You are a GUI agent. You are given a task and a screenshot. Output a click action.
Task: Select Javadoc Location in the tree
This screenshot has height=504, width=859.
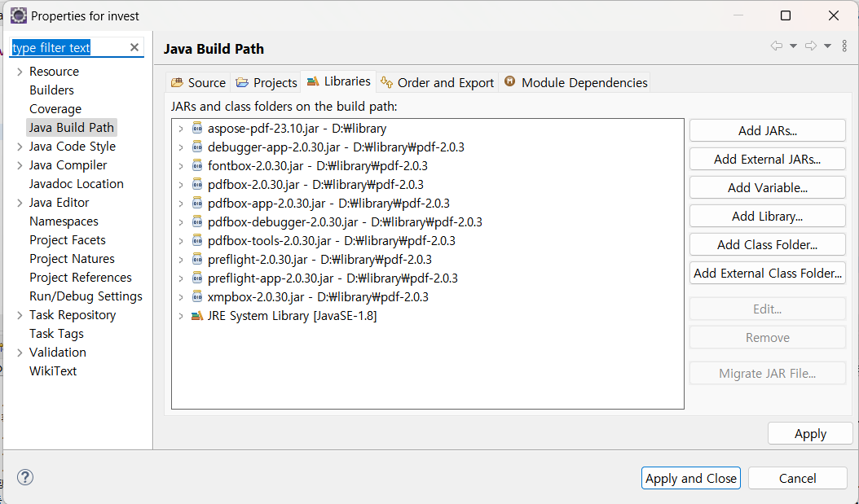[76, 184]
